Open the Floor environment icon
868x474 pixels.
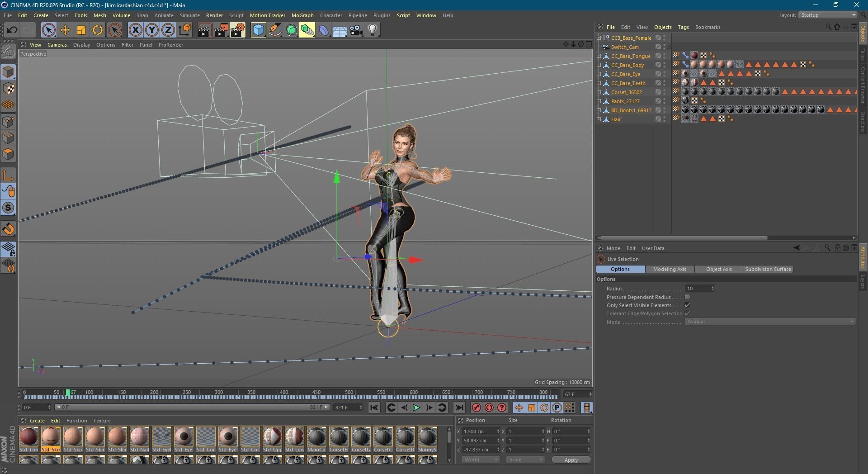coord(340,30)
